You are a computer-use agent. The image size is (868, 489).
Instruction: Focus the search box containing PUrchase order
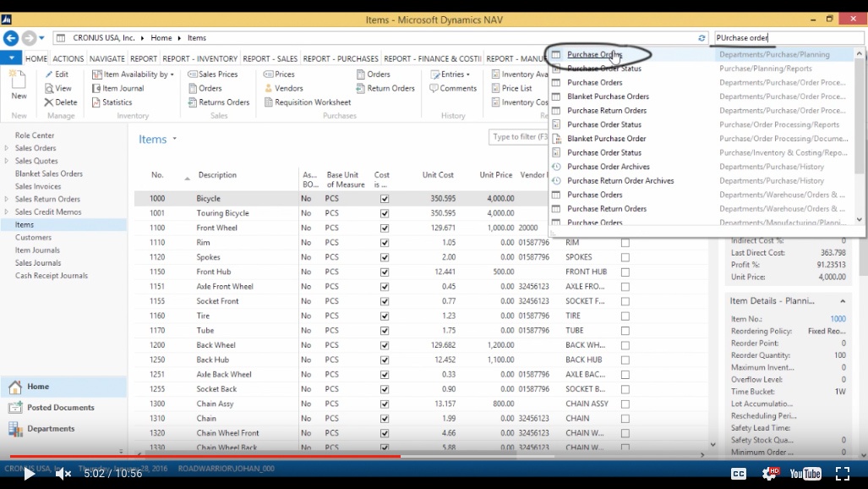pyautogui.click(x=789, y=38)
